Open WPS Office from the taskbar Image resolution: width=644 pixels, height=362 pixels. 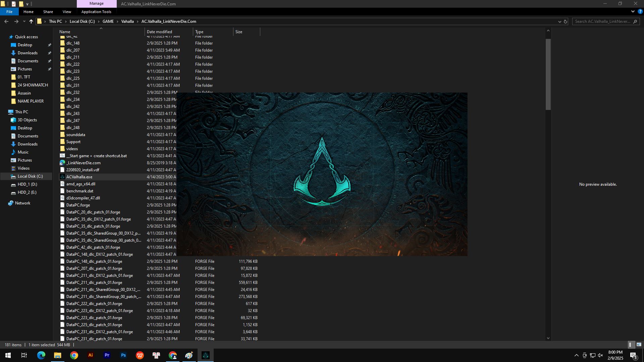pyautogui.click(x=140, y=355)
